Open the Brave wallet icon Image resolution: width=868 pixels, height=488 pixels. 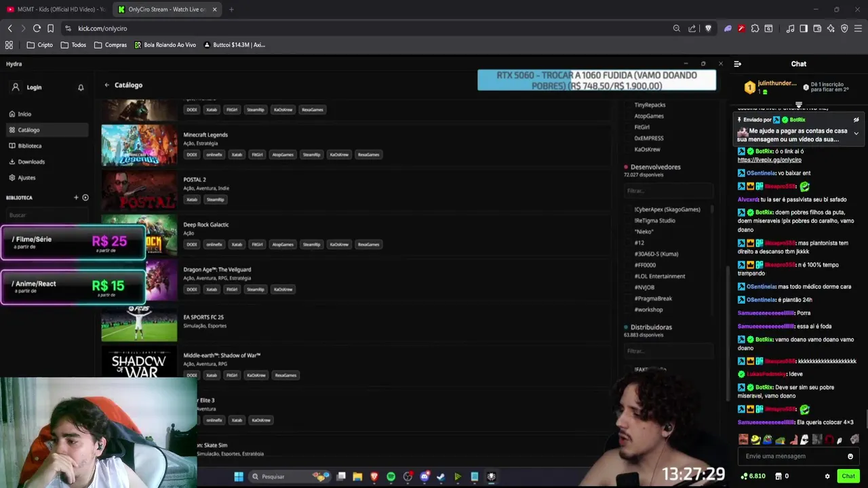pyautogui.click(x=817, y=28)
